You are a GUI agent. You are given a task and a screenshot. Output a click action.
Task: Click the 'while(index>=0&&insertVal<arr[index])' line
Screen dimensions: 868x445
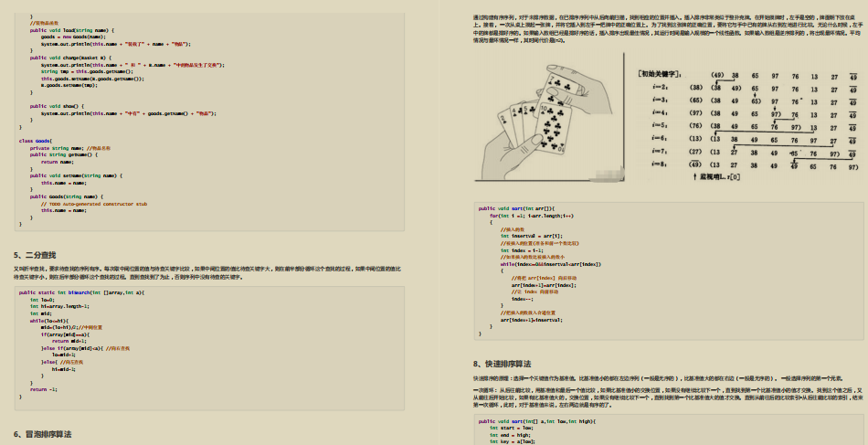point(550,265)
